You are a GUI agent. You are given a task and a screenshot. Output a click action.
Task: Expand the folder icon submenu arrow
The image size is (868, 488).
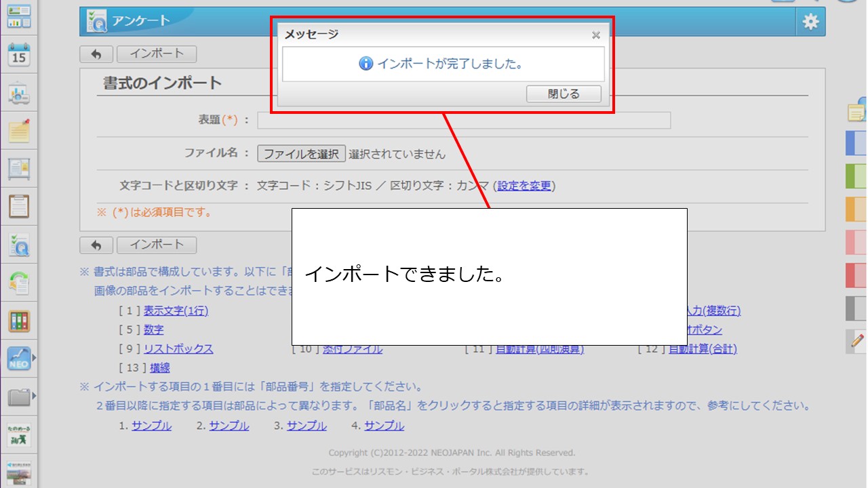click(x=34, y=396)
